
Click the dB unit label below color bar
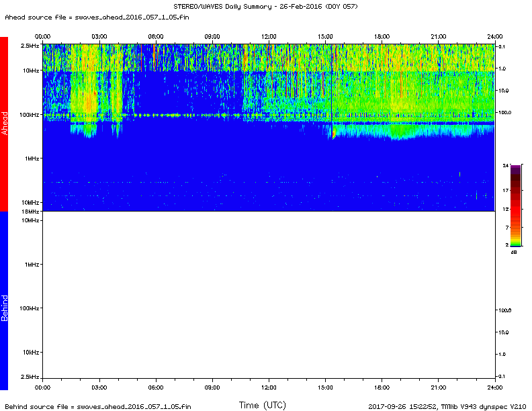[514, 252]
